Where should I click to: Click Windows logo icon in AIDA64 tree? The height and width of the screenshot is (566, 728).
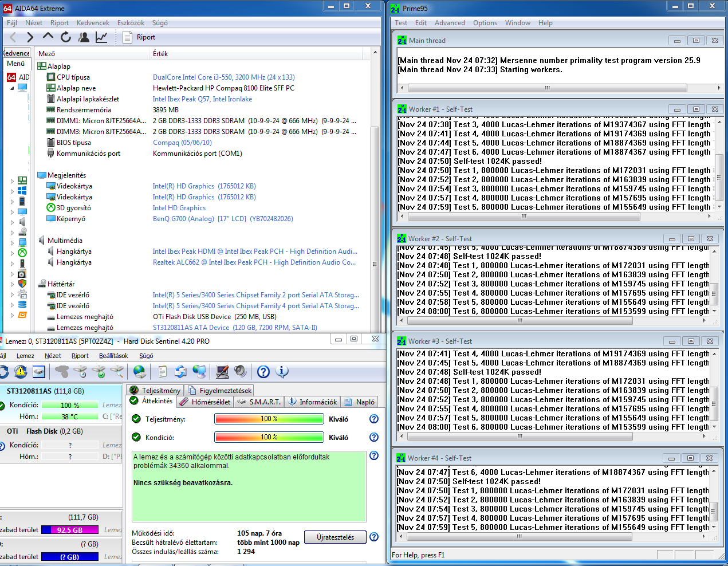click(22, 191)
